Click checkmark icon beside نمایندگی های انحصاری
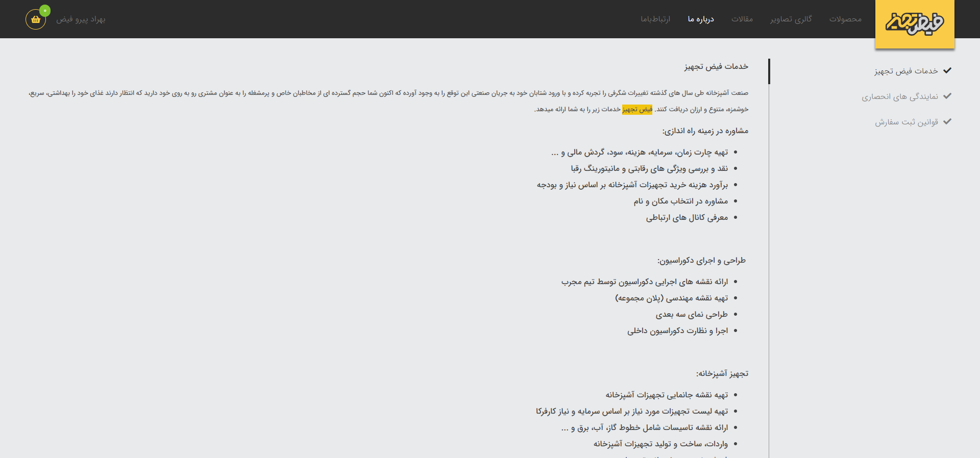Viewport: 980px width, 458px height. (x=947, y=96)
